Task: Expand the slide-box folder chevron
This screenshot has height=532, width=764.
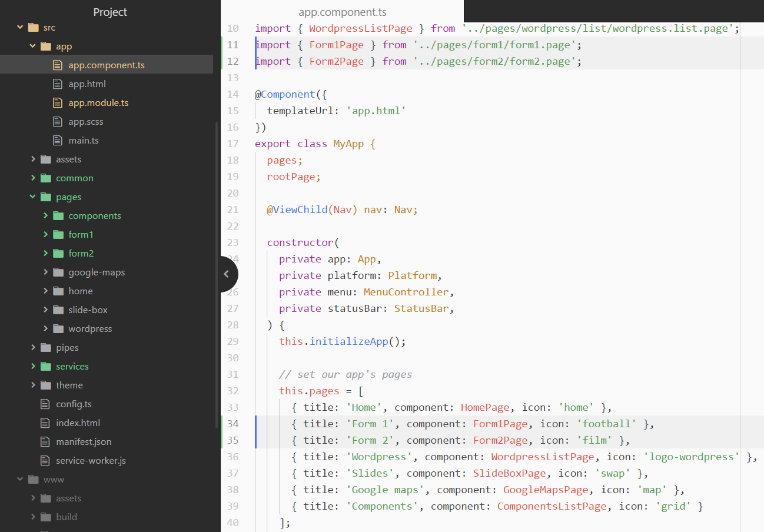Action: [45, 310]
